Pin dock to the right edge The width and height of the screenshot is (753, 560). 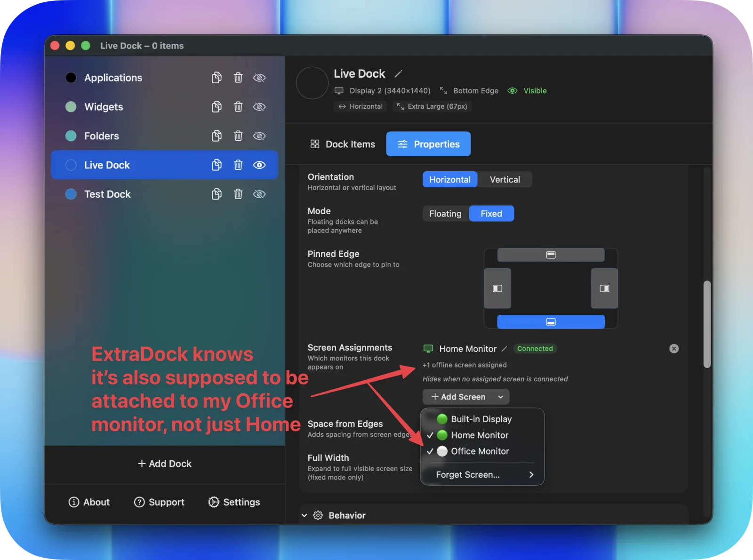604,288
